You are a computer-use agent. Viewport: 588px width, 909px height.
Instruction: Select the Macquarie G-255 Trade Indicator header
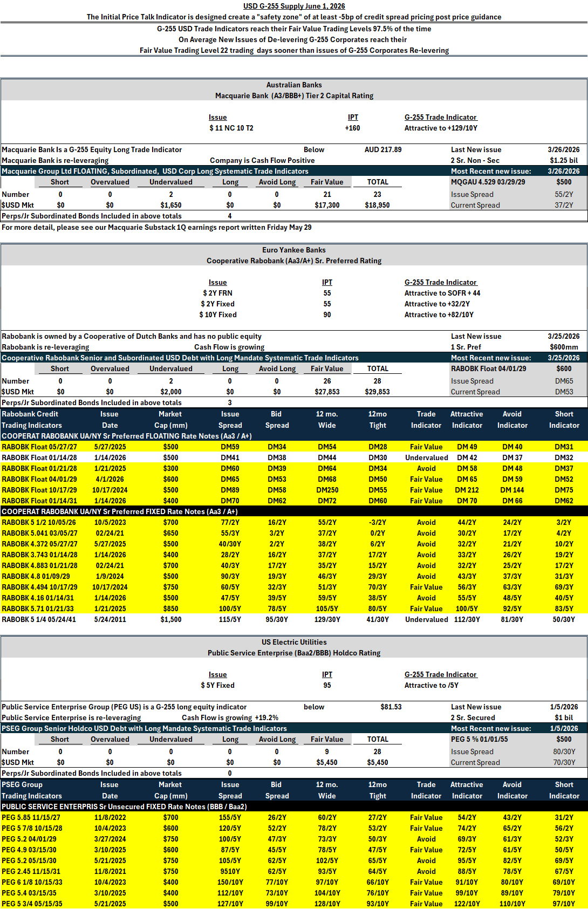click(x=441, y=117)
